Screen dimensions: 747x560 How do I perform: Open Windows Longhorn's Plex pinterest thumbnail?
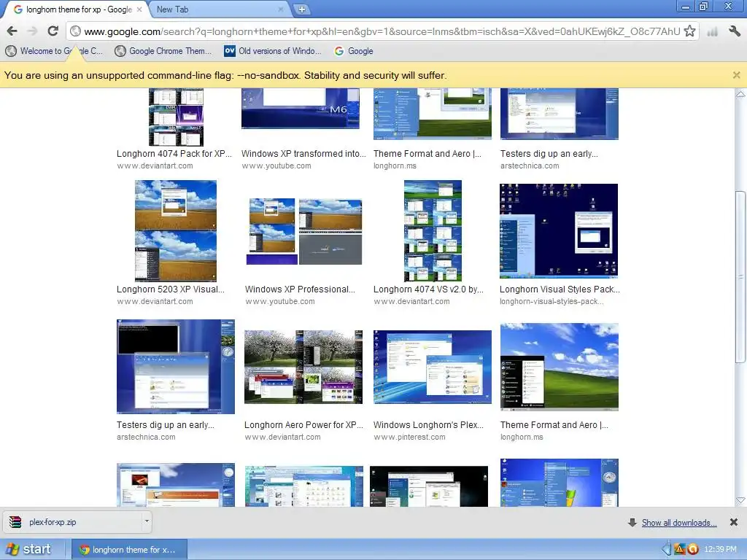tap(433, 367)
